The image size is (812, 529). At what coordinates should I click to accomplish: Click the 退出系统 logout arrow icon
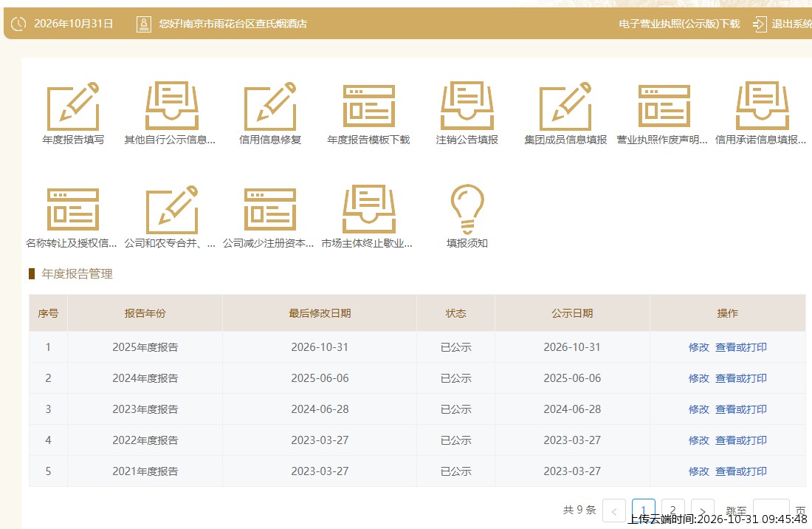click(x=759, y=24)
